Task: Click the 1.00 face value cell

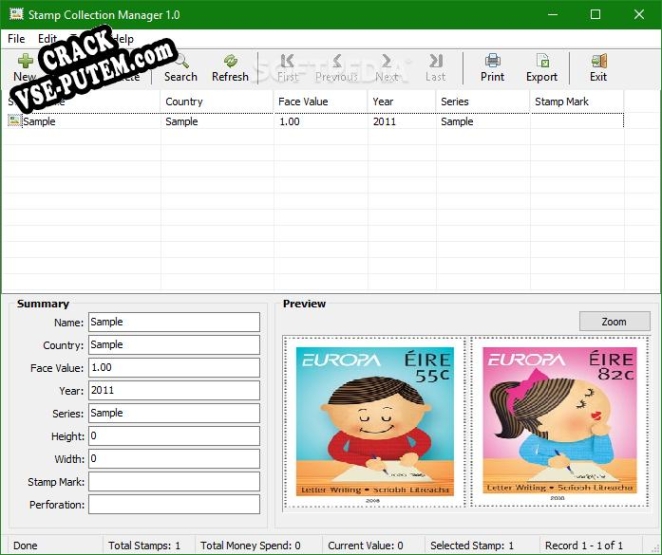Action: 290,122
